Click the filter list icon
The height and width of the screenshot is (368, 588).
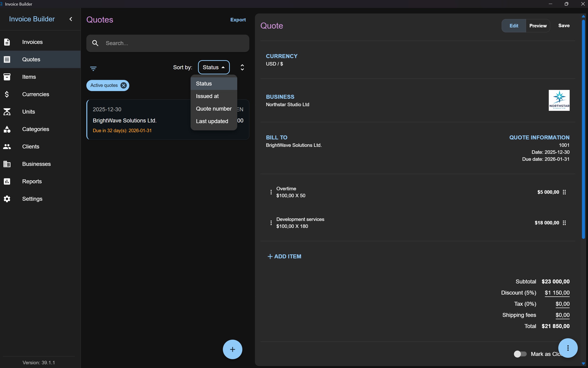[x=93, y=69]
